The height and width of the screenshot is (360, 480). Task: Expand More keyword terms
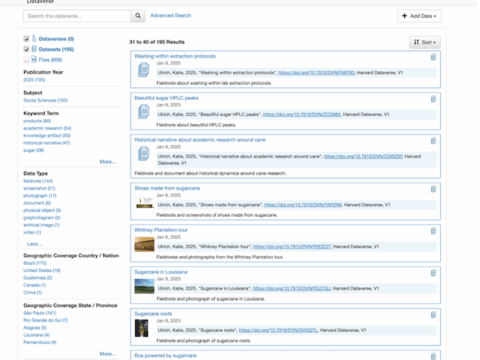tap(108, 162)
